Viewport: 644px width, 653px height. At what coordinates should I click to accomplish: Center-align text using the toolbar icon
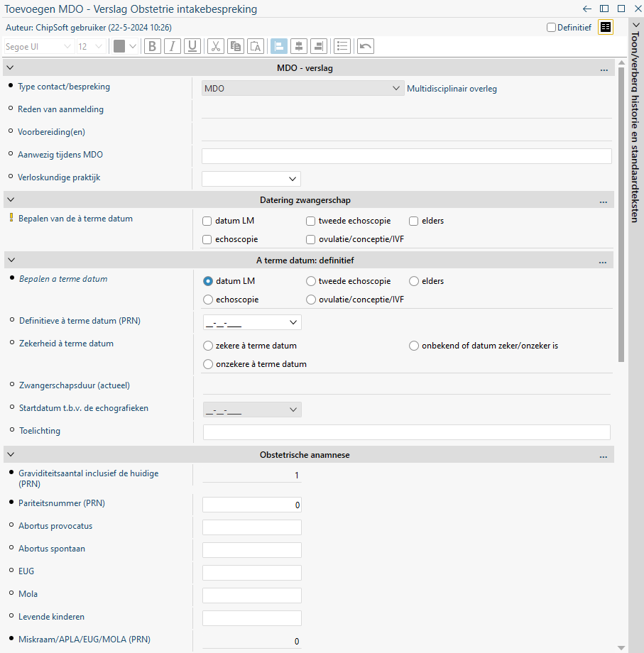pos(299,46)
